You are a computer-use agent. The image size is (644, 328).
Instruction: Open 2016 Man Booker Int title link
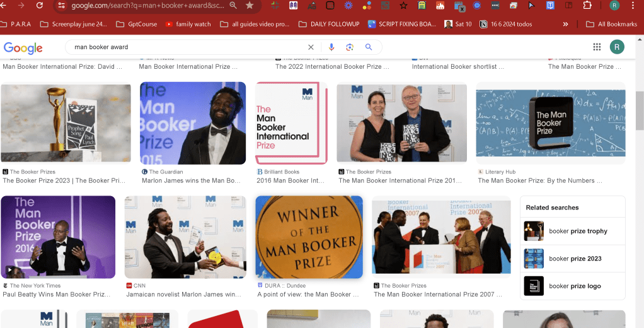pos(290,180)
